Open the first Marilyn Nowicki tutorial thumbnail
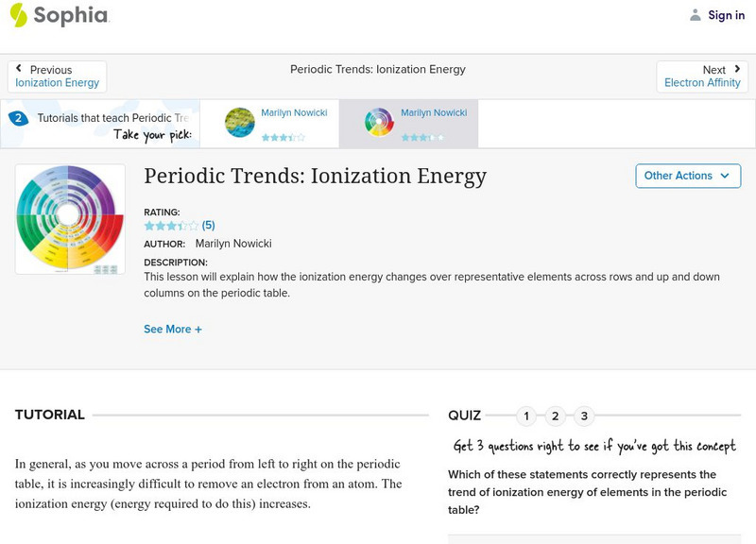This screenshot has width=756, height=544. click(240, 123)
